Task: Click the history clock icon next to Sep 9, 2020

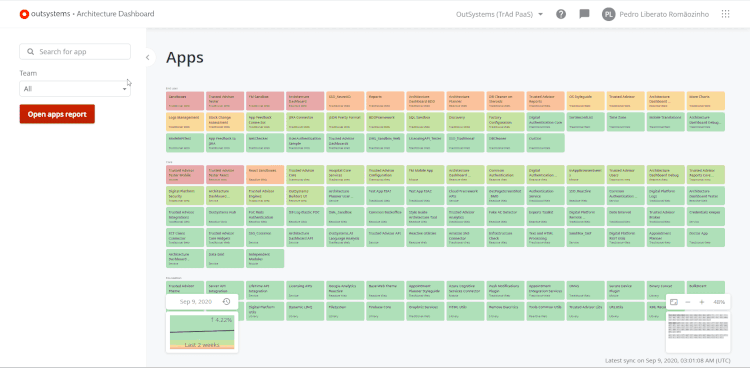Action: (227, 301)
